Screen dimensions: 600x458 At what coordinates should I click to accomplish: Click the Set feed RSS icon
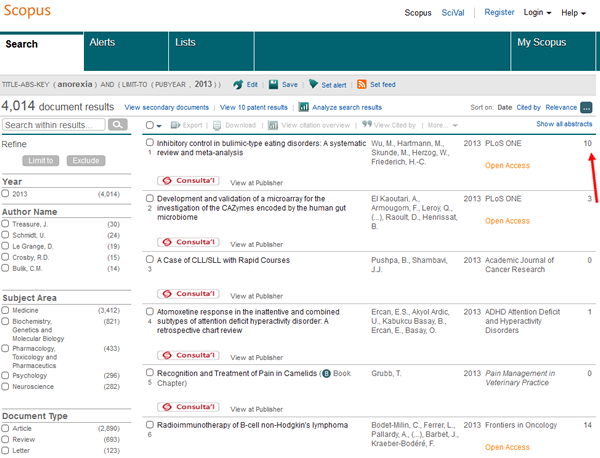click(x=362, y=86)
